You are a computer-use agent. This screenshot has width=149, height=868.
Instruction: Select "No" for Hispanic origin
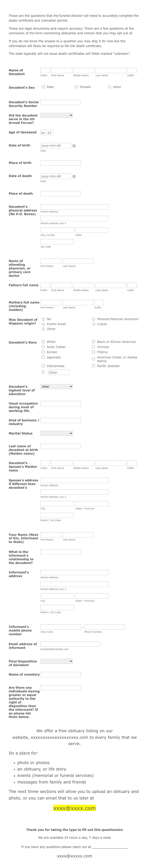click(43, 319)
